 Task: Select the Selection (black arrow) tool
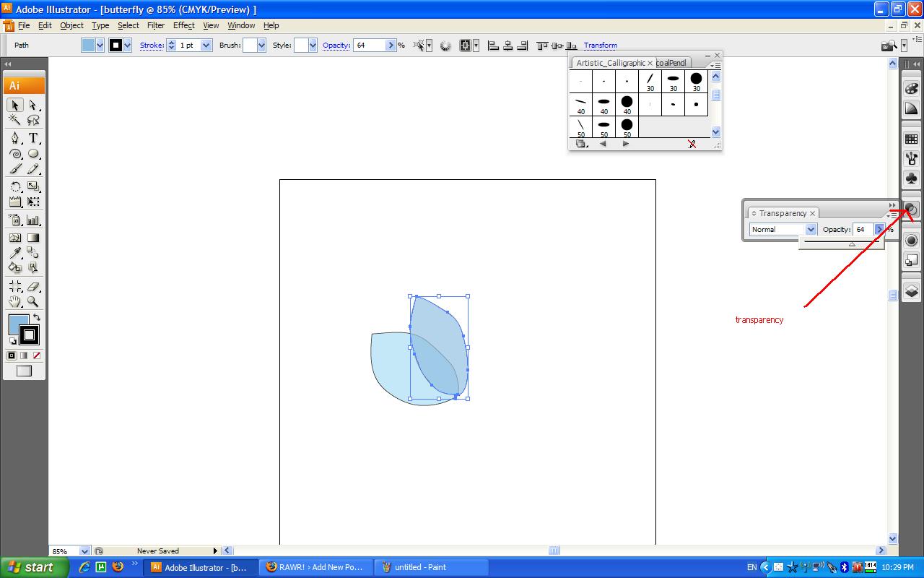[15, 105]
